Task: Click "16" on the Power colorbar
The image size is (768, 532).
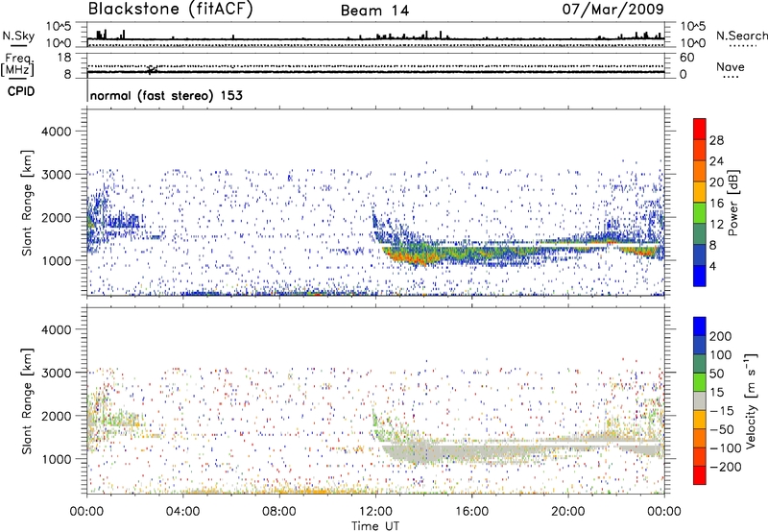Action: (x=716, y=204)
